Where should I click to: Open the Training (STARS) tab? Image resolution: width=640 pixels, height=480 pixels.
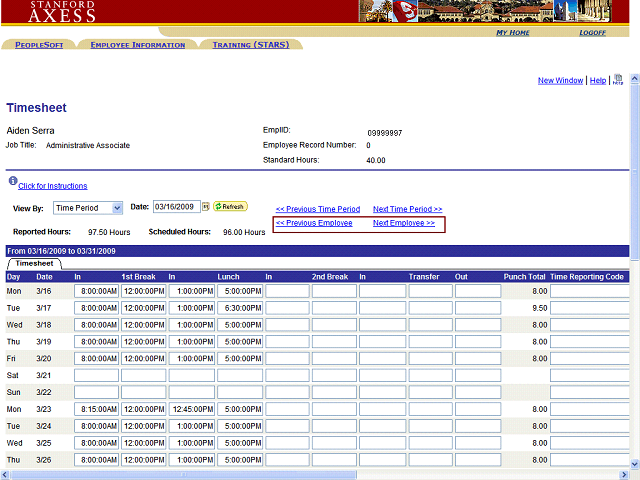pyautogui.click(x=250, y=45)
